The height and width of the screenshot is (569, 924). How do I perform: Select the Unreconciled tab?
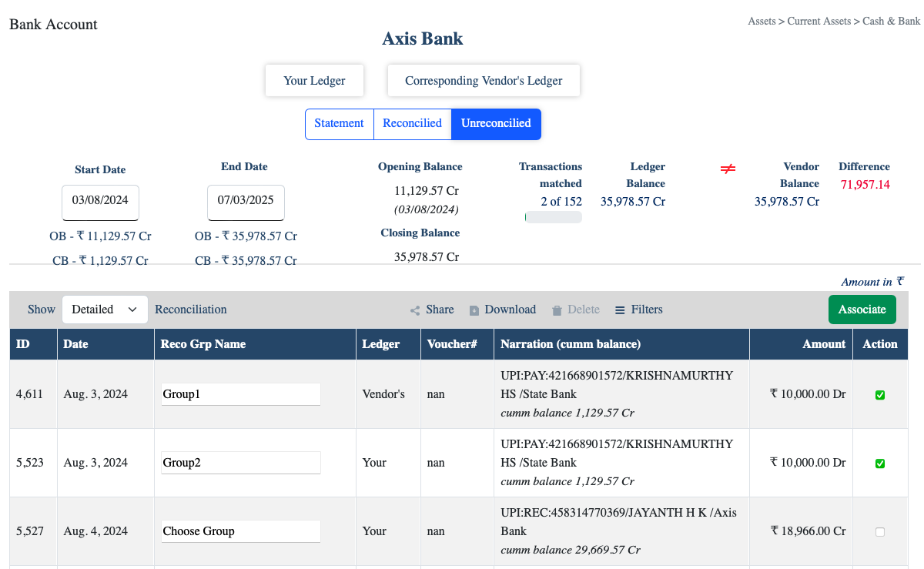pos(496,124)
